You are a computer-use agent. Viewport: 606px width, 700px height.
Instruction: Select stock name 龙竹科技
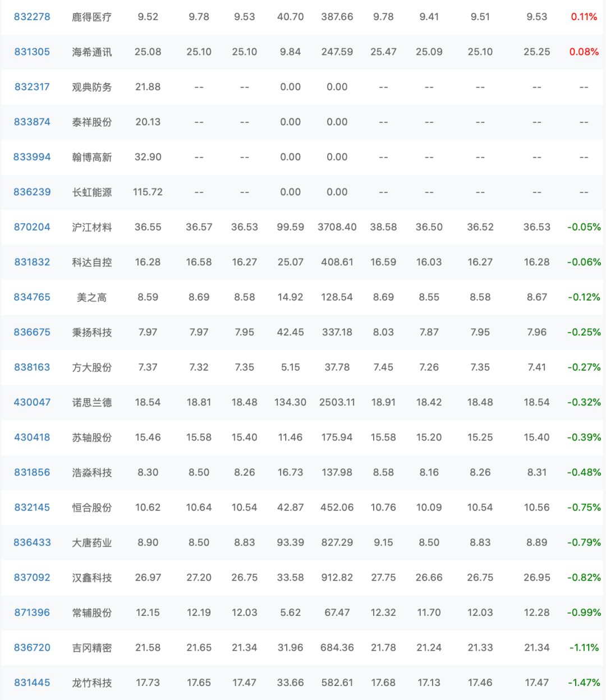92,683
